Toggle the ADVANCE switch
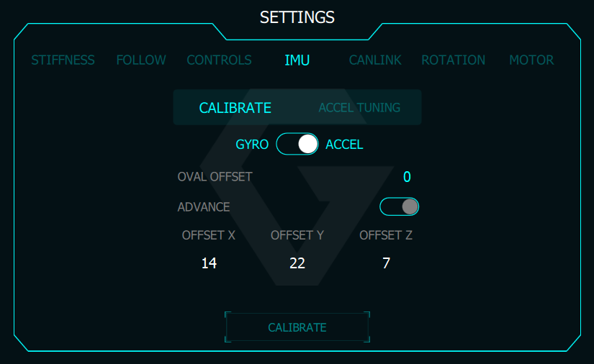The width and height of the screenshot is (594, 364). (x=400, y=207)
